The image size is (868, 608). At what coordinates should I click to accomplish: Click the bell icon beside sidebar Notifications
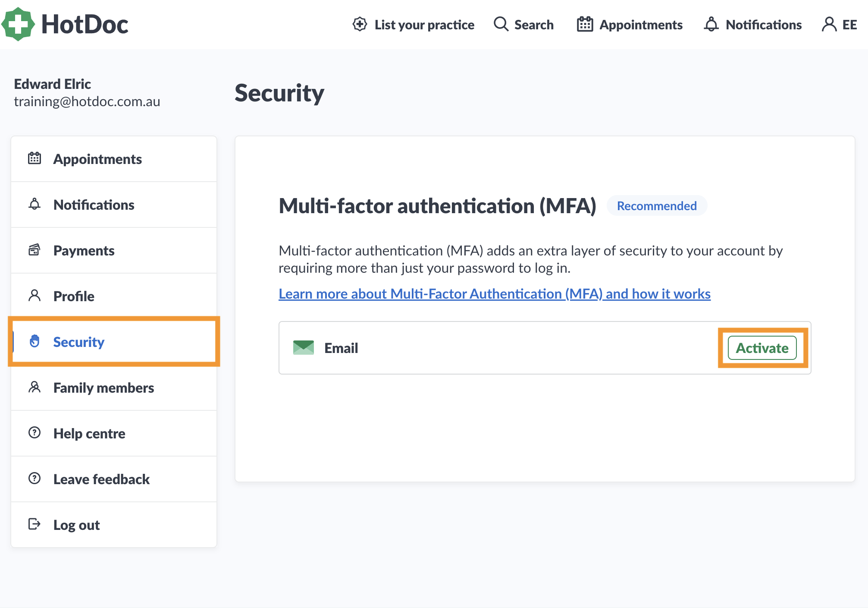(x=34, y=204)
